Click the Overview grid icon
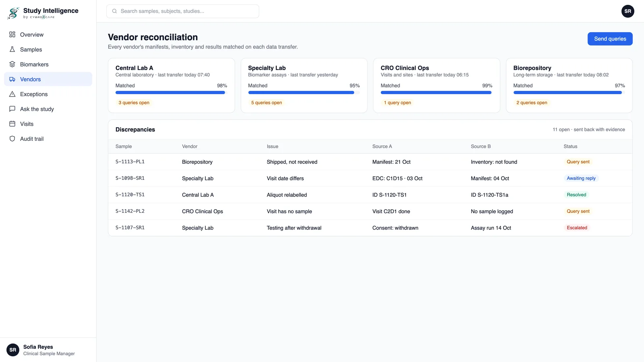The image size is (644, 362). pyautogui.click(x=12, y=35)
